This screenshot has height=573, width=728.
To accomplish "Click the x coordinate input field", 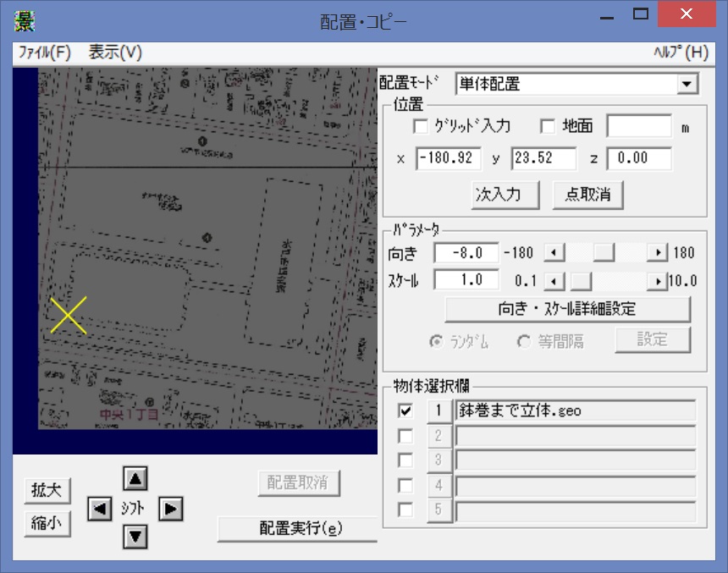I will (x=448, y=158).
